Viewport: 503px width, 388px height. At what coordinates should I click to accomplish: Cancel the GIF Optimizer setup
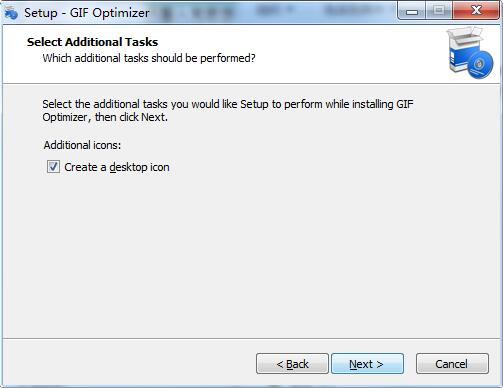click(x=452, y=364)
